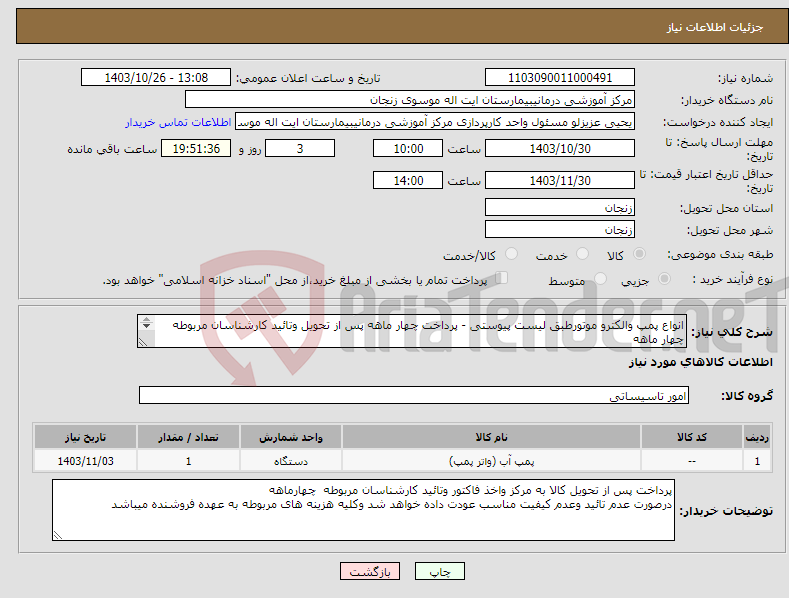Click the remaining time field 19:51:36

tap(196, 148)
